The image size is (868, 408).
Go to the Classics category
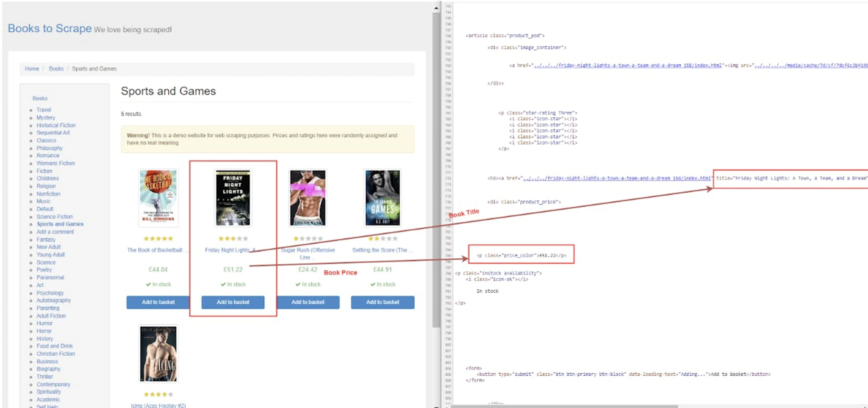[47, 141]
